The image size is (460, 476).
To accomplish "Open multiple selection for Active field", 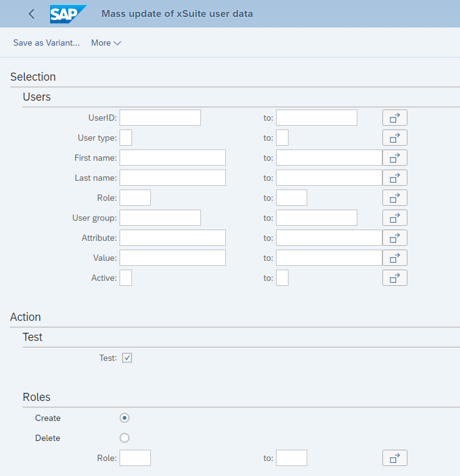I will pyautogui.click(x=394, y=278).
